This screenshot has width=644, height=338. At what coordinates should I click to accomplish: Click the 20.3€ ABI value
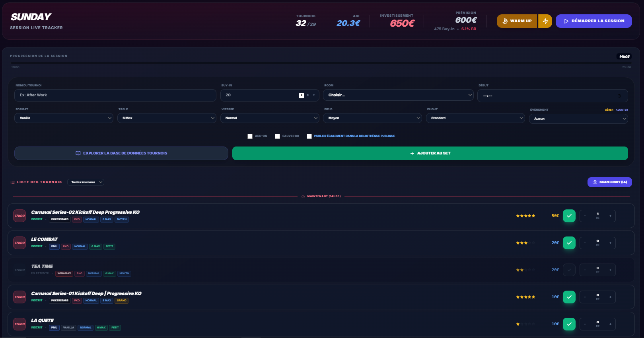click(x=348, y=23)
